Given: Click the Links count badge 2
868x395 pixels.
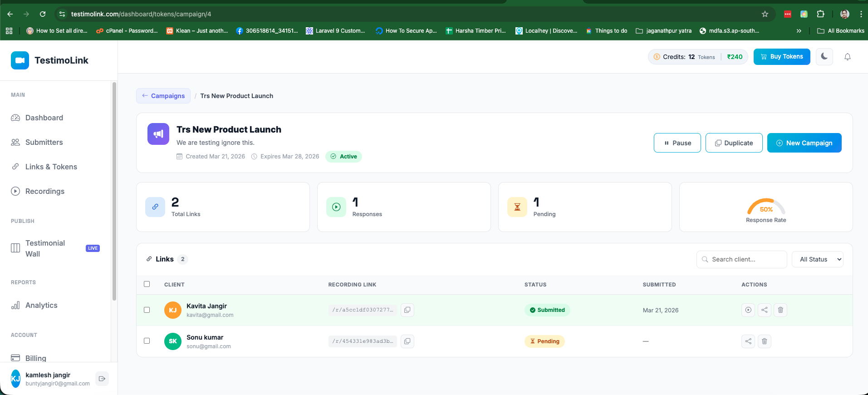Looking at the screenshot, I should (183, 259).
